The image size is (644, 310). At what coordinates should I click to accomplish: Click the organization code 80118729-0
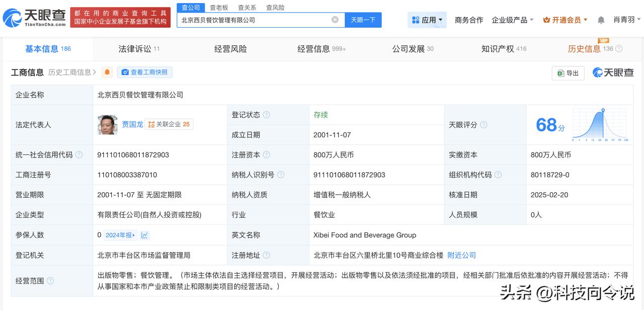click(550, 175)
